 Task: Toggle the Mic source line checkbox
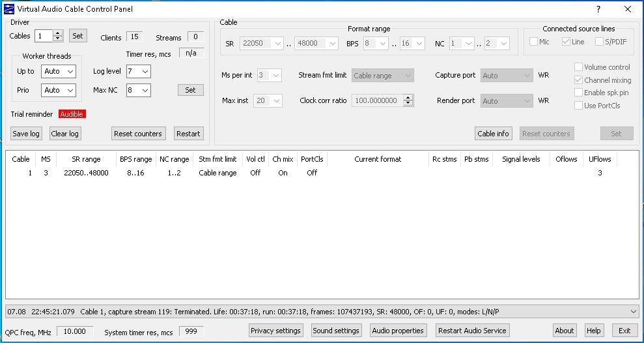533,42
